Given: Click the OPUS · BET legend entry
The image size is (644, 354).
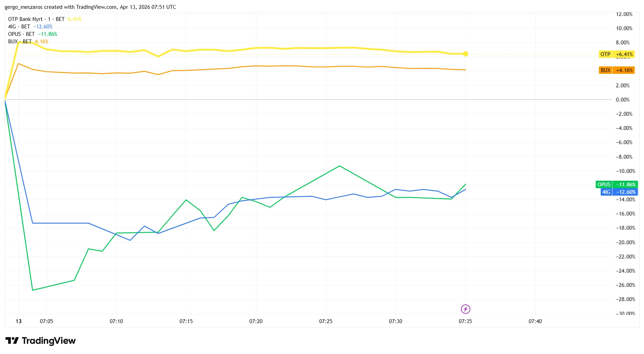Looking at the screenshot, I should click(x=21, y=34).
